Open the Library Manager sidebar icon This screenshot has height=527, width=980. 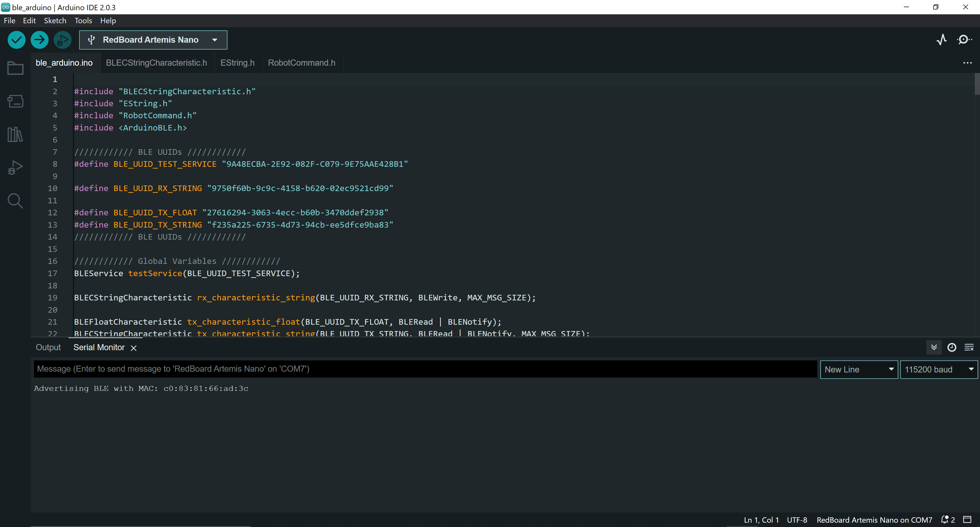pyautogui.click(x=15, y=134)
